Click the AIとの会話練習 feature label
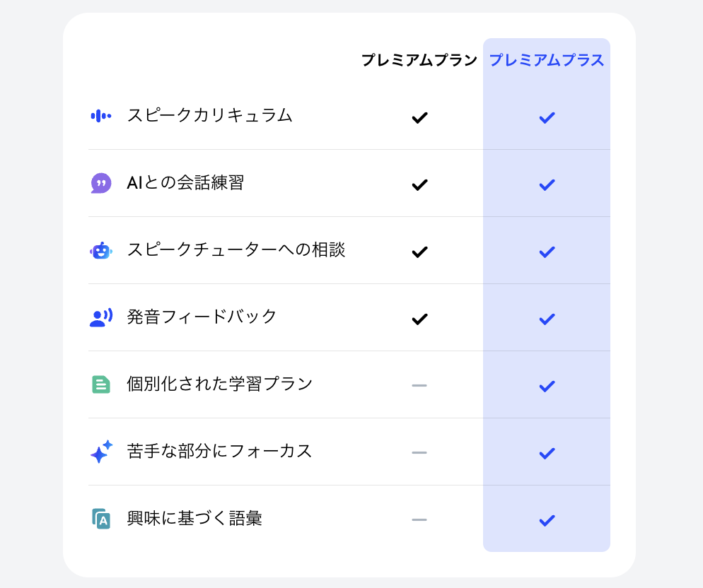703x588 pixels. pyautogui.click(x=185, y=182)
